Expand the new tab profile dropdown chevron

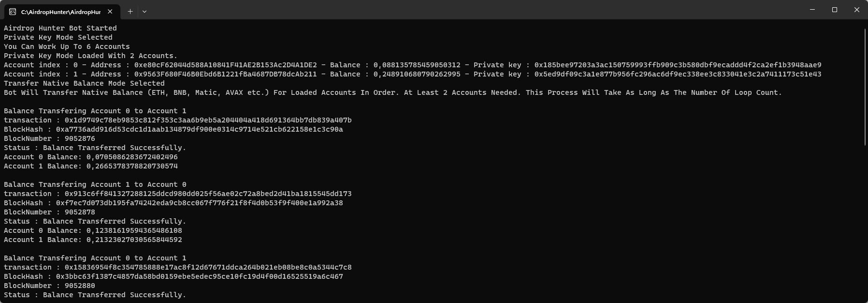(x=145, y=12)
